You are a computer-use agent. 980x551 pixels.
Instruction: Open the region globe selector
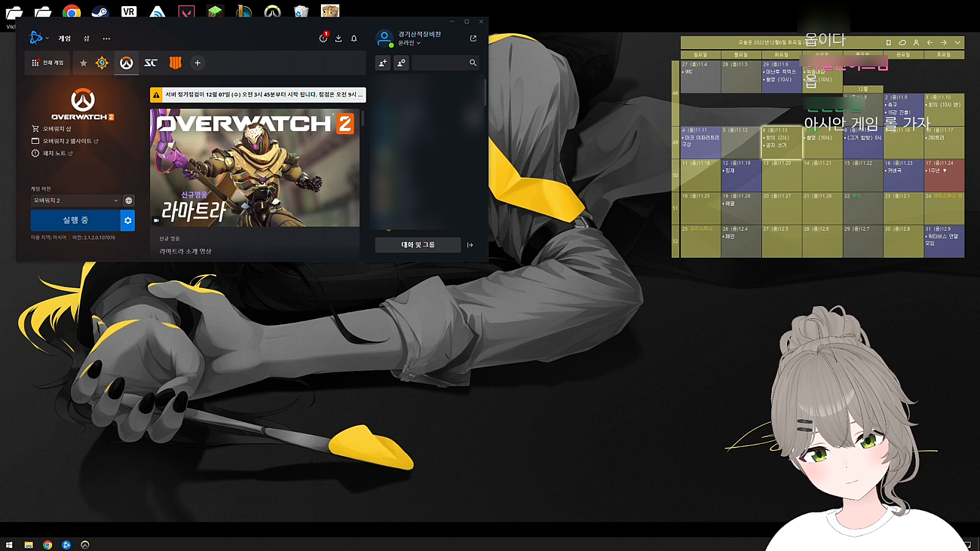(x=129, y=201)
